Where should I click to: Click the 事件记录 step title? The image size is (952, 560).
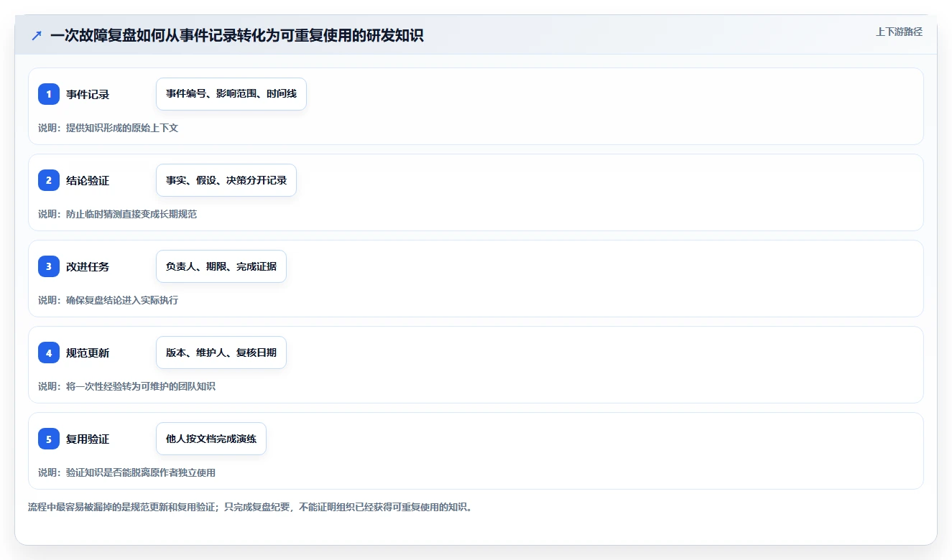tap(88, 94)
